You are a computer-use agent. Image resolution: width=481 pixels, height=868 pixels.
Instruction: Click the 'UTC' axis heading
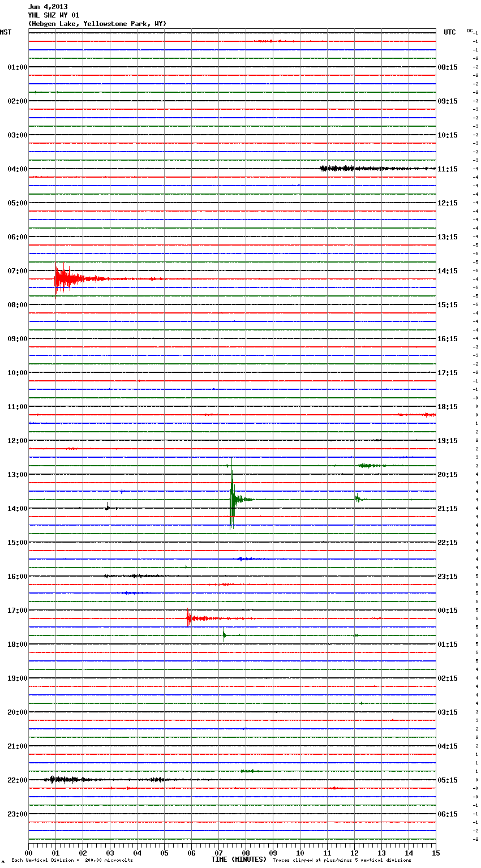coord(449,32)
